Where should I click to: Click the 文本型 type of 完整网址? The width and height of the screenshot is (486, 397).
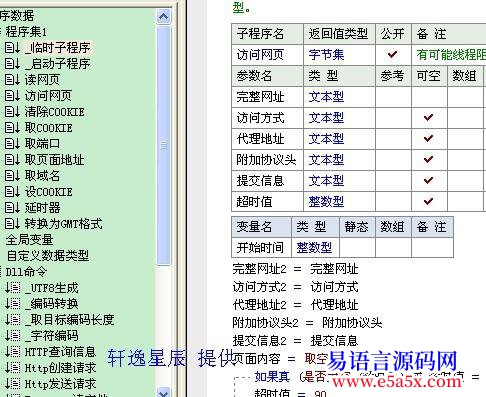click(x=326, y=97)
